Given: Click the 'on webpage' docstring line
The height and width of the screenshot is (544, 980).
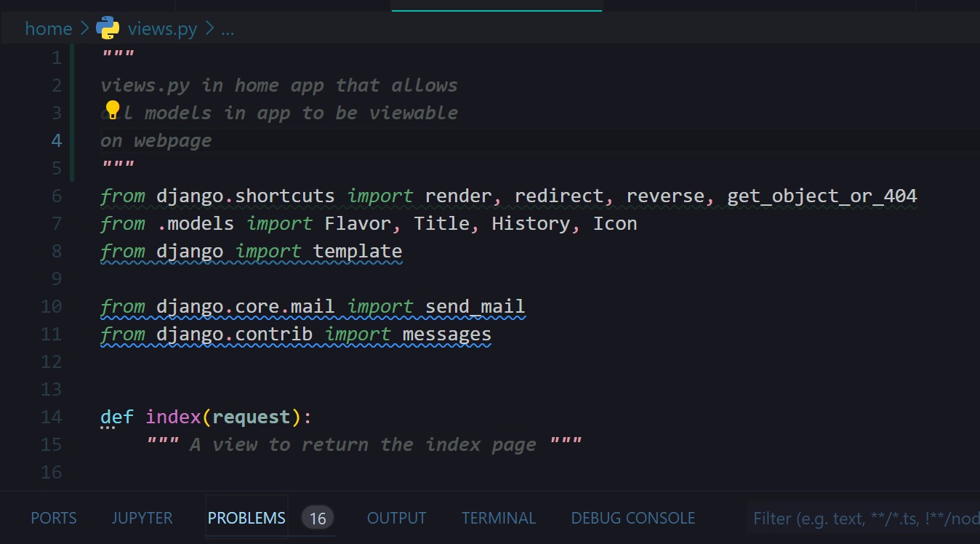Looking at the screenshot, I should (x=156, y=140).
